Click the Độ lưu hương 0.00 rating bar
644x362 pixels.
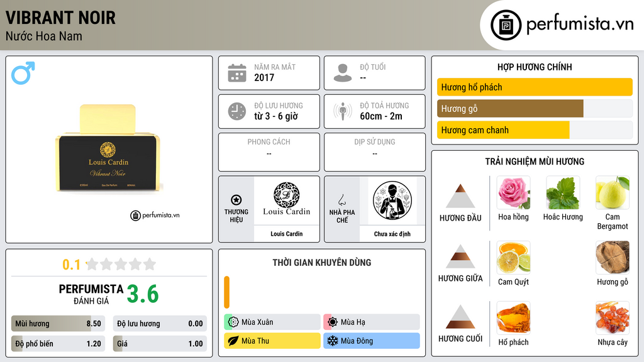(x=160, y=324)
